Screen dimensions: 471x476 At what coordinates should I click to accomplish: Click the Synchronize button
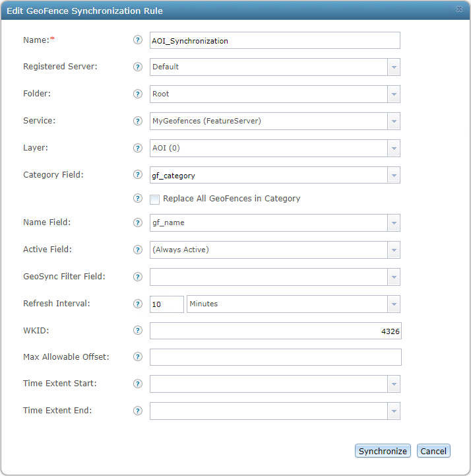tap(383, 451)
